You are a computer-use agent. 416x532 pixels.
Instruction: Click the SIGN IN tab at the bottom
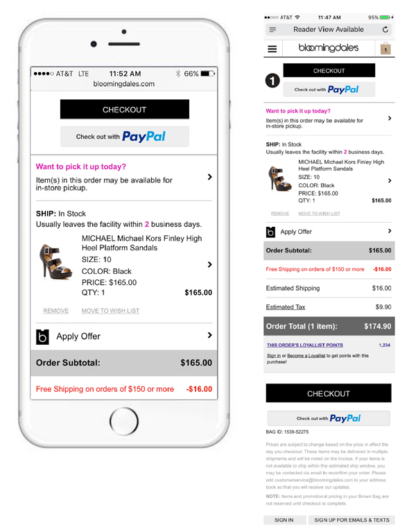284,520
